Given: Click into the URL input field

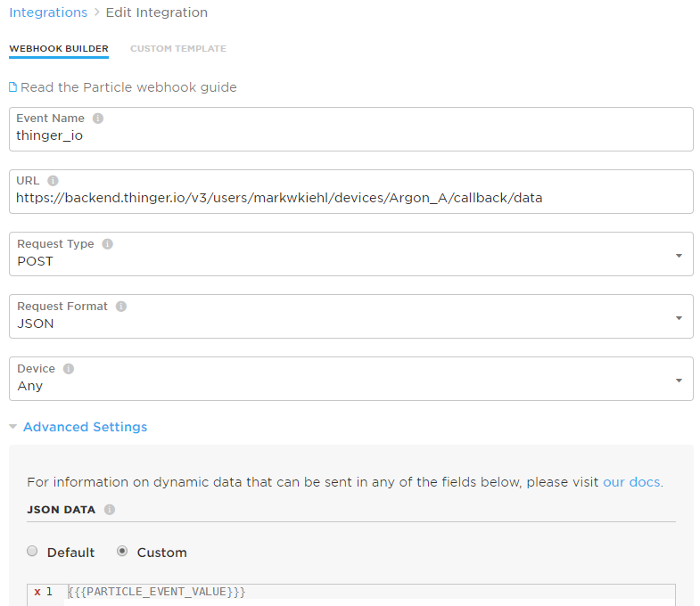Looking at the screenshot, I should (x=351, y=192).
